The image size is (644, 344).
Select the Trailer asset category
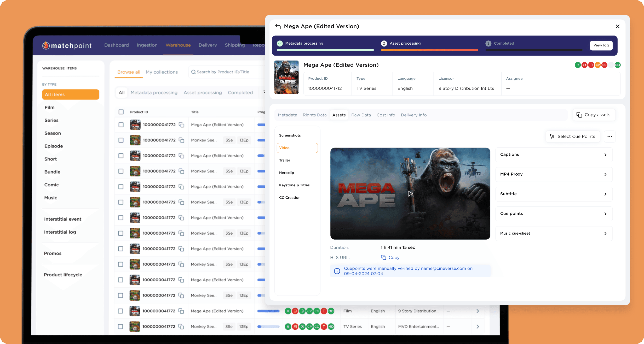285,160
